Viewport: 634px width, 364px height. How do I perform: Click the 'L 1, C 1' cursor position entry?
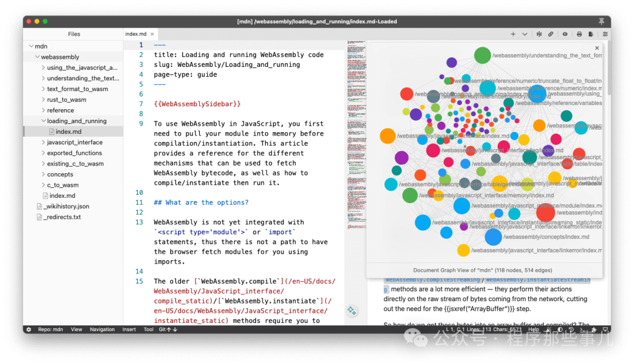(456, 329)
